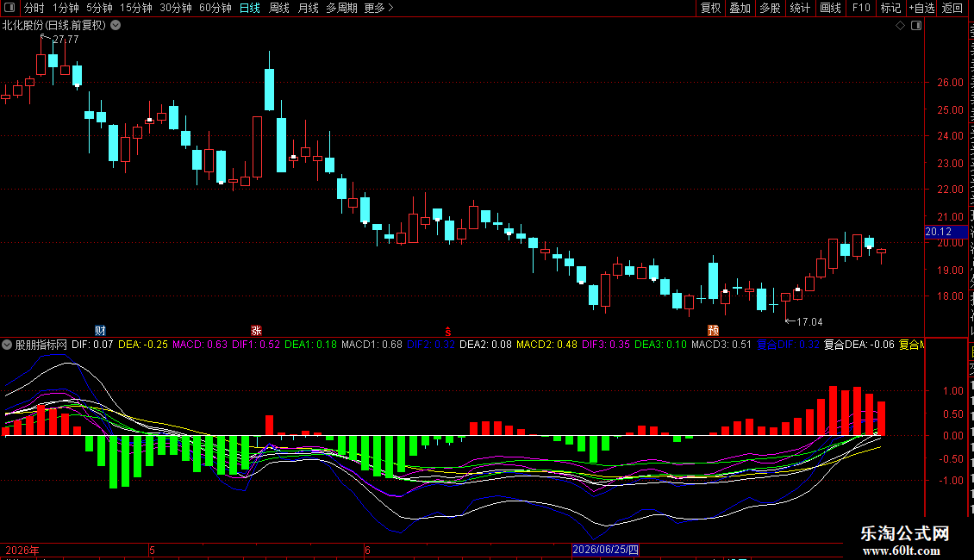974x560 pixels.
Task: Select the 5分钟 period tab
Action: pyautogui.click(x=99, y=8)
